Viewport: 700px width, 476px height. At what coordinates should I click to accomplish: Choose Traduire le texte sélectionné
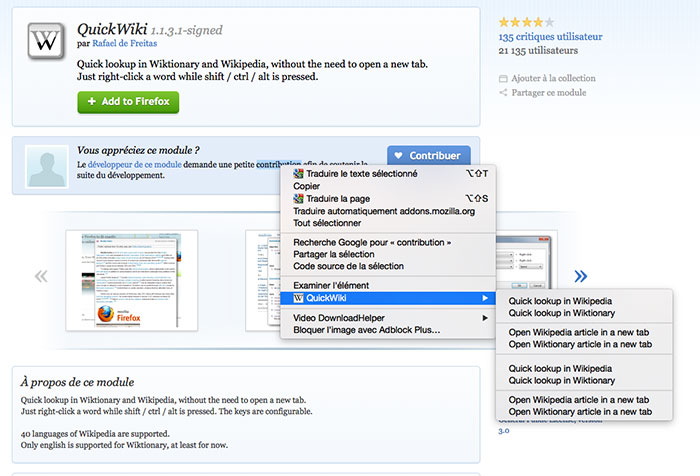(388, 173)
